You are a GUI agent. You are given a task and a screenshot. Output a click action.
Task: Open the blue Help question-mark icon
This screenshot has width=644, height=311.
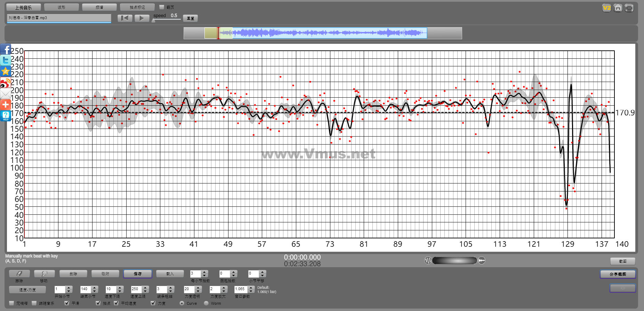(6, 116)
